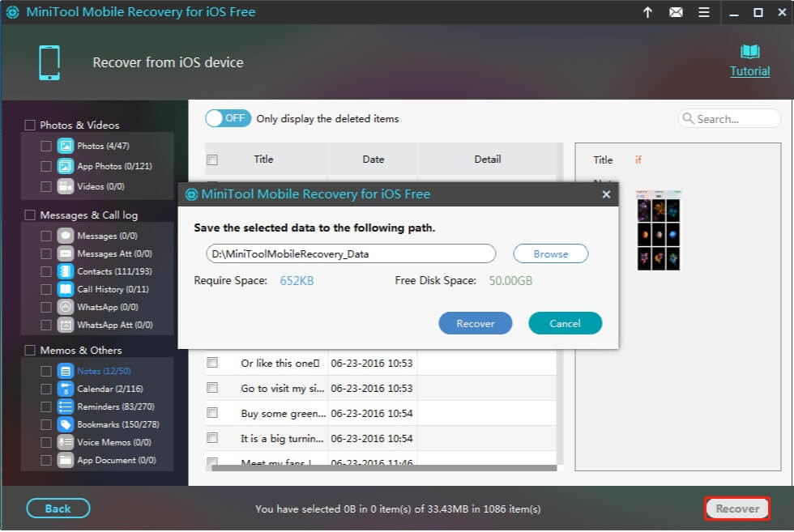Screen dimensions: 794x532
Task: Click the Contacts category icon
Action: point(66,271)
